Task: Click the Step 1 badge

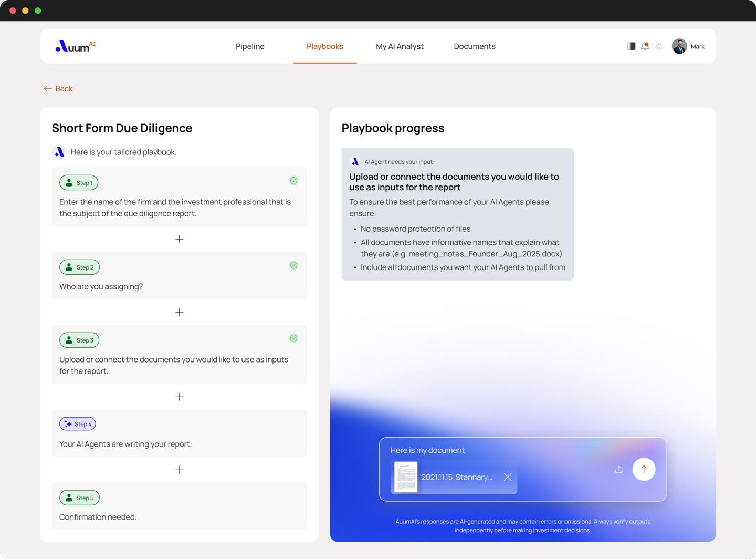Action: 79,183
